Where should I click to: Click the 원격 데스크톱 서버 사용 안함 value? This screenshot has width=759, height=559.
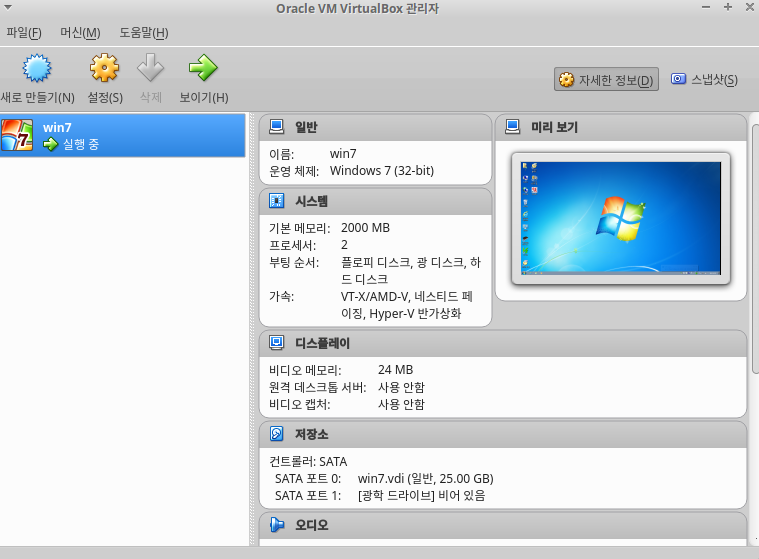point(401,387)
